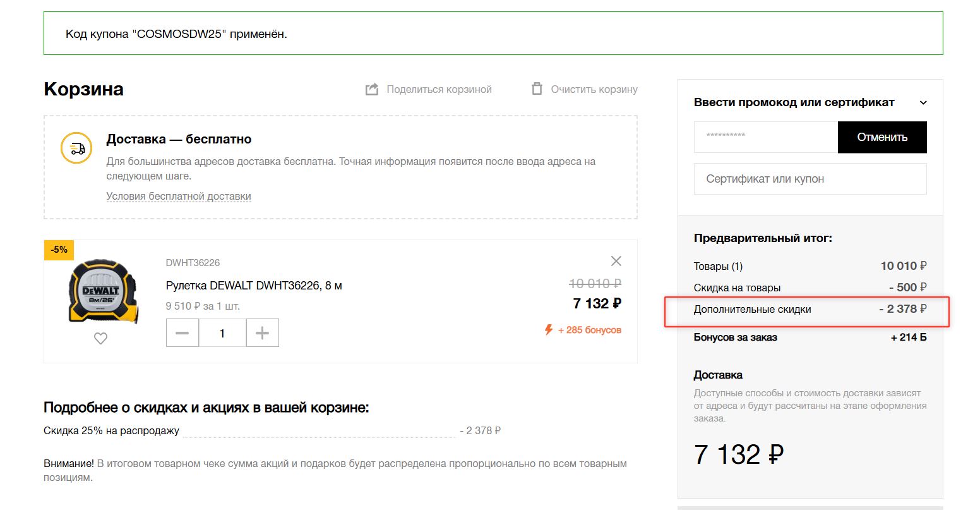980x510 pixels.
Task: Click the orange lightning bonus icon
Action: click(x=549, y=330)
